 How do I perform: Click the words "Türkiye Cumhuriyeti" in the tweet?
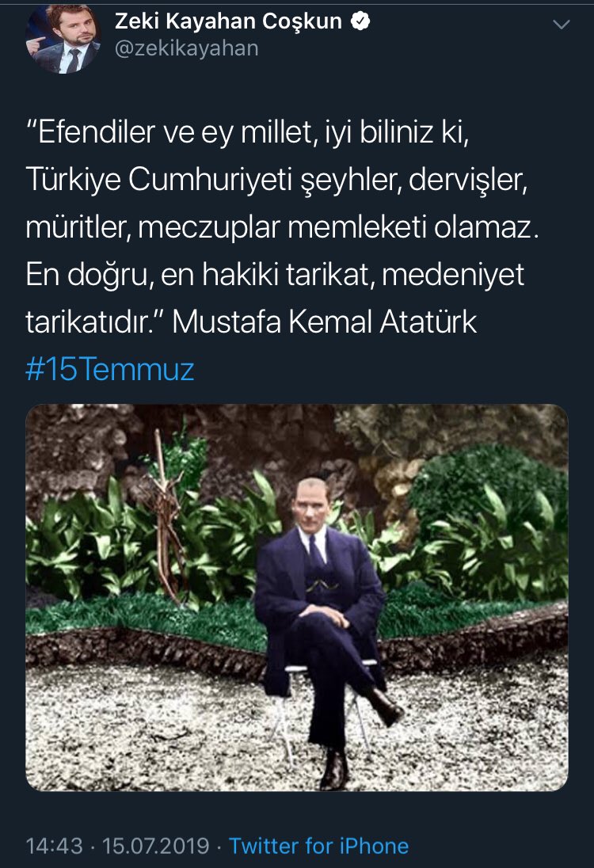[159, 180]
